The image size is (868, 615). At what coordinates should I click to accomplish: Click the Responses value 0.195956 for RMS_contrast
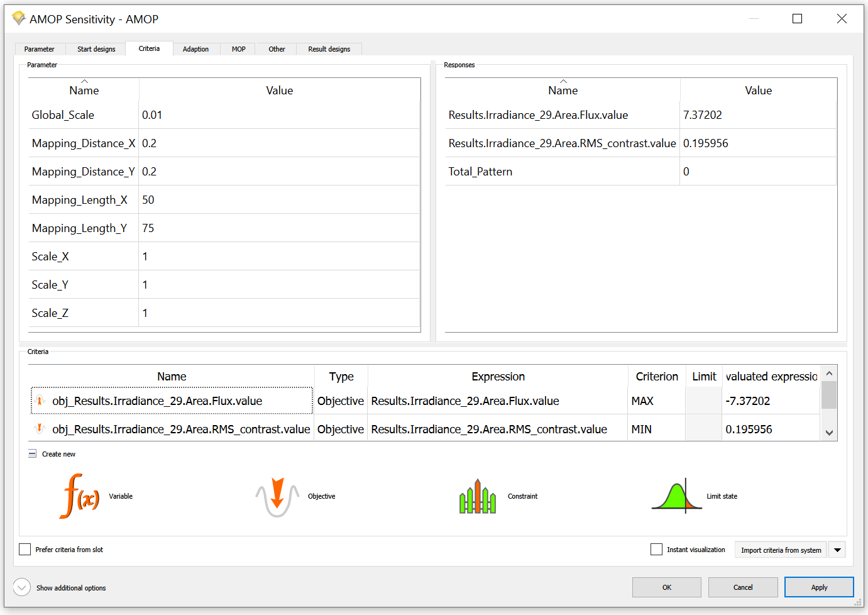coord(706,143)
